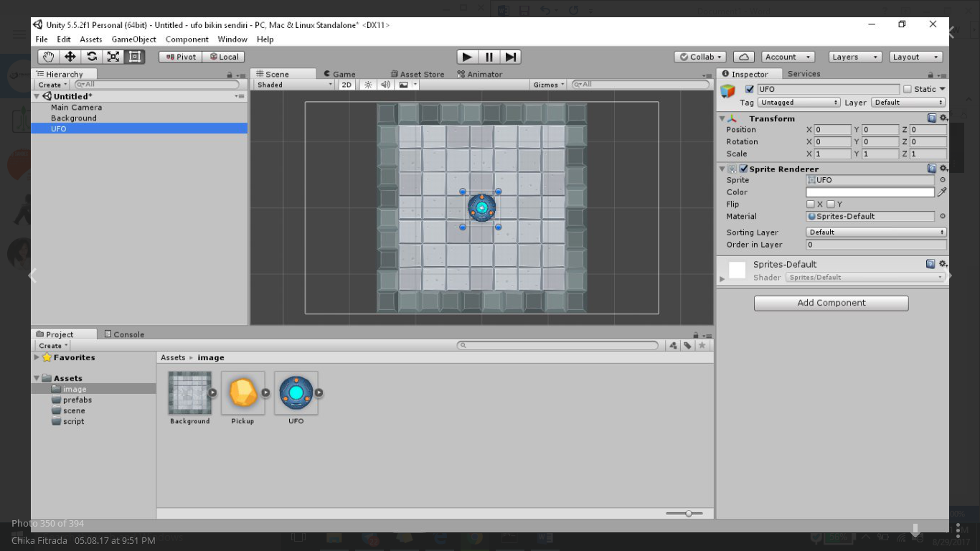Viewport: 980px width, 551px height.
Task: Open Unity Cloud services with the cloud icon
Action: (x=743, y=57)
